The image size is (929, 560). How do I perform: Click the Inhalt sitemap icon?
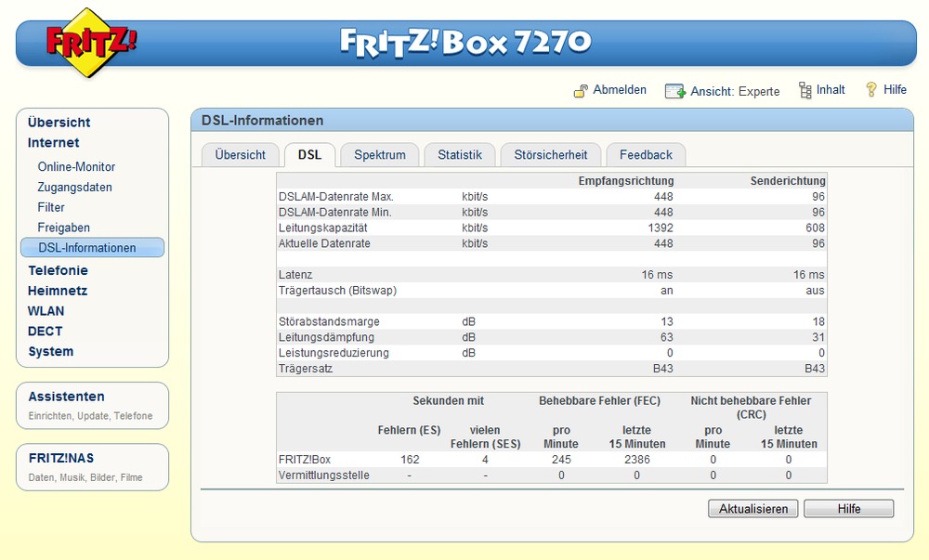[x=805, y=90]
